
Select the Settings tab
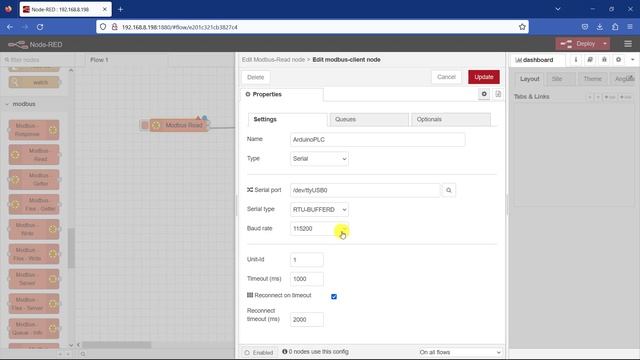point(287,120)
